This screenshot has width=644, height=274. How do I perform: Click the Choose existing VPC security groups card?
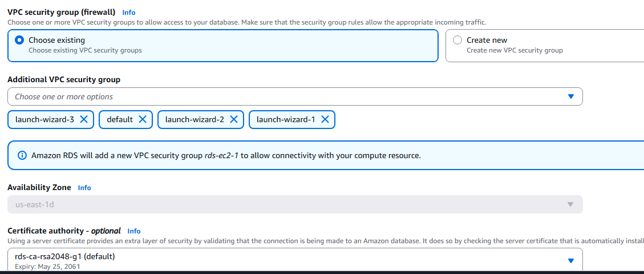click(x=222, y=46)
